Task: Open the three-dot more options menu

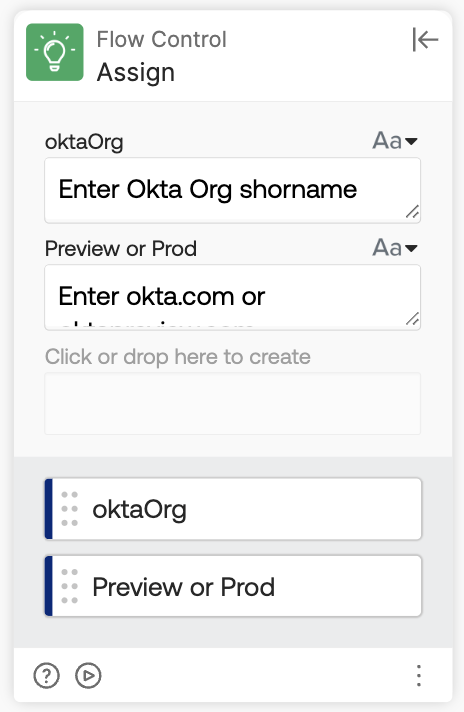Action: click(x=419, y=676)
